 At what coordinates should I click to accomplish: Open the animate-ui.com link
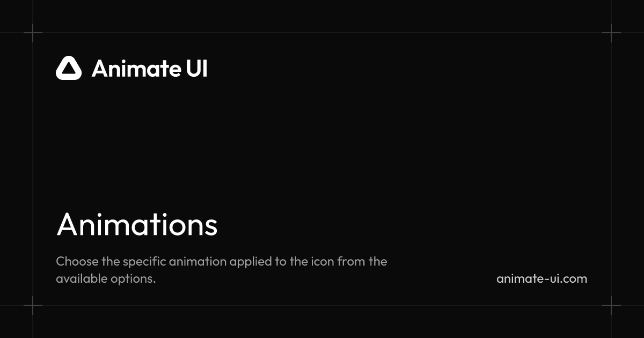(x=542, y=279)
